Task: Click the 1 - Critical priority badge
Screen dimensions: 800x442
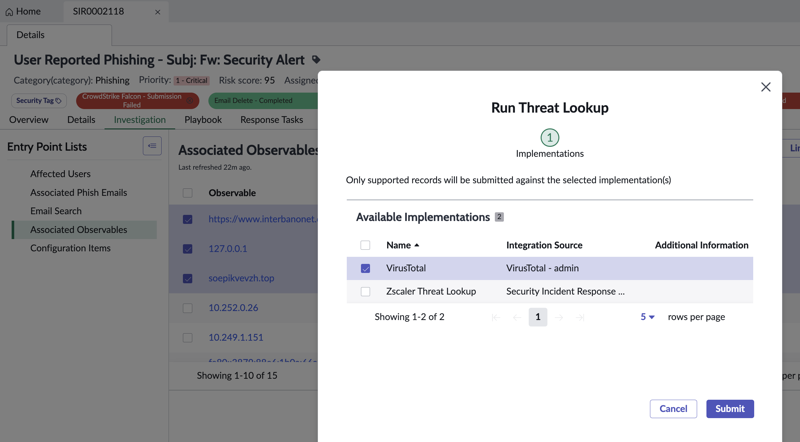Action: [x=192, y=81]
